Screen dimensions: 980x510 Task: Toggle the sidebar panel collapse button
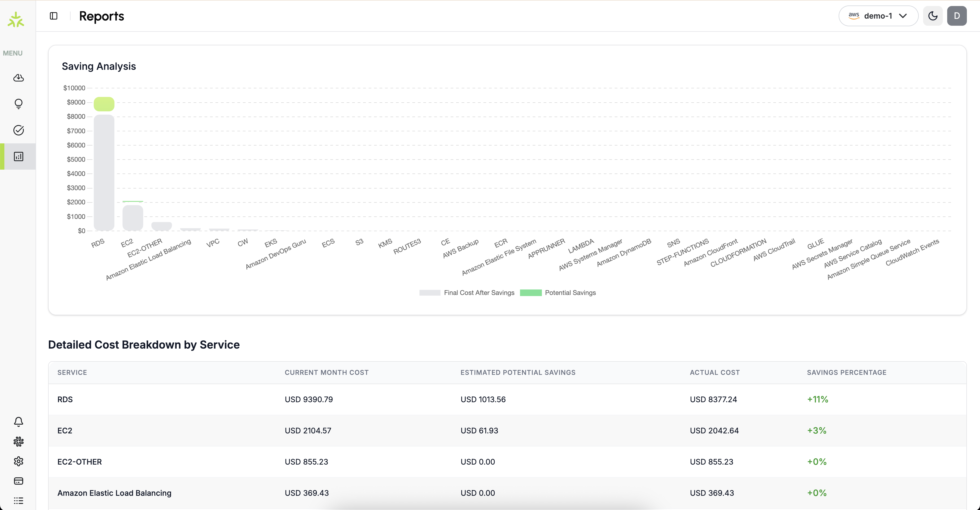[x=54, y=16]
